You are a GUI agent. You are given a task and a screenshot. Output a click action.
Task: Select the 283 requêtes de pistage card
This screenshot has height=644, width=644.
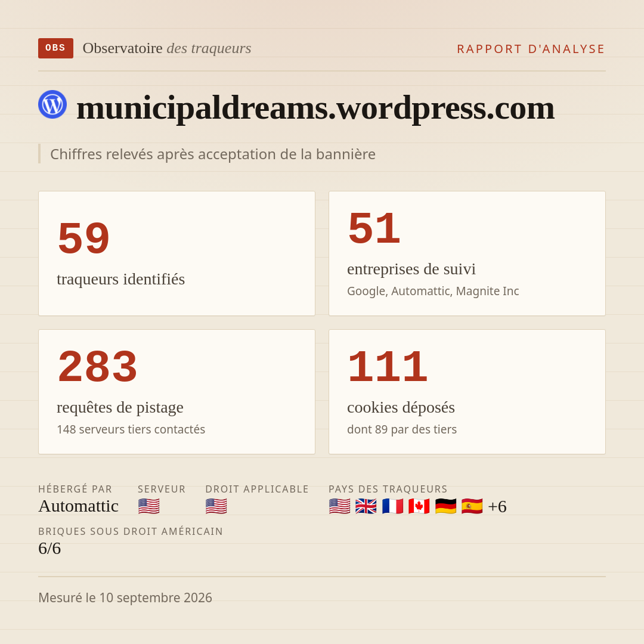[x=177, y=392]
